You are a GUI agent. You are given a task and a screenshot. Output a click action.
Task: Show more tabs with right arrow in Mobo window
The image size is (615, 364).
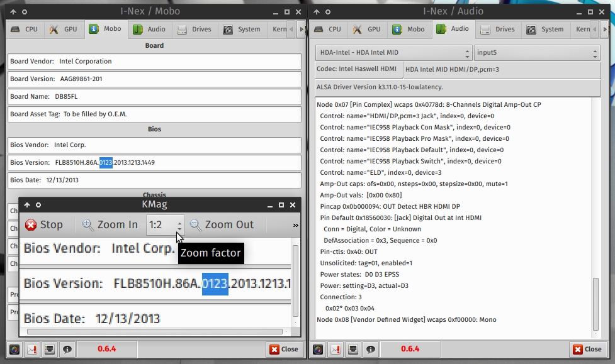tap(302, 30)
